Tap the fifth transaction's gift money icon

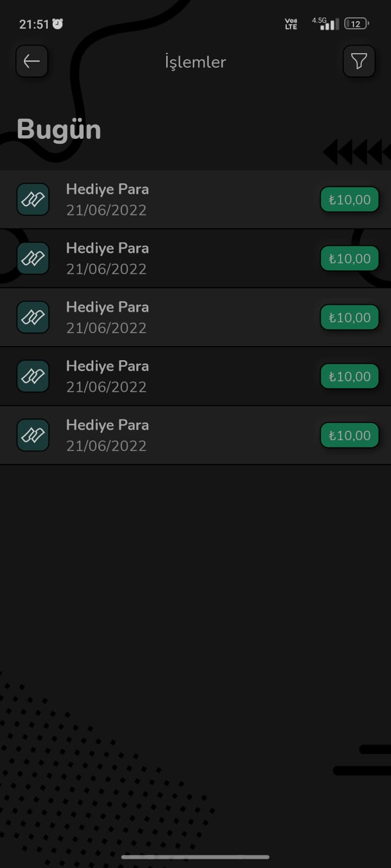pos(33,435)
